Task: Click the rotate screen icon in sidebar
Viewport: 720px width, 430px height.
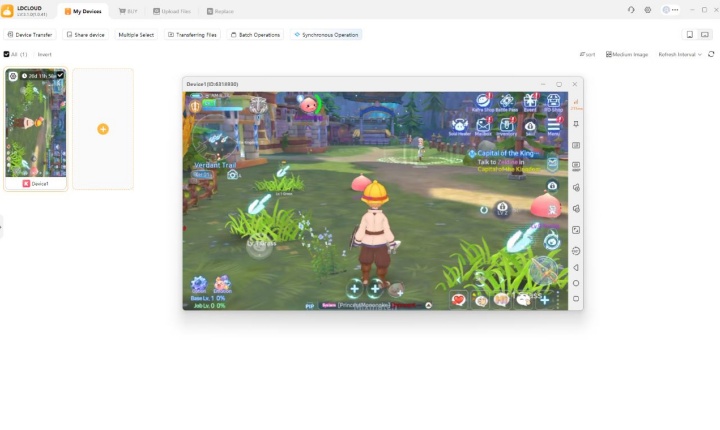Action: 576,251
